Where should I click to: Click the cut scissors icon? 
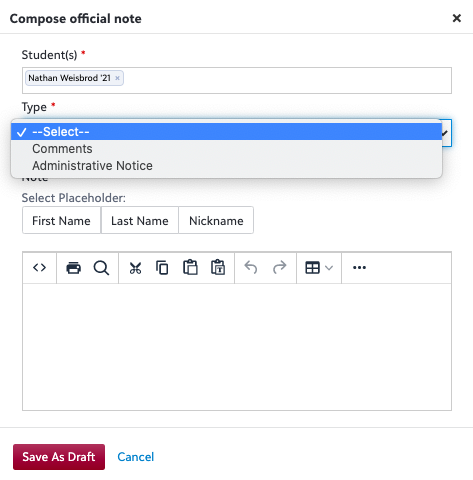[x=135, y=268]
